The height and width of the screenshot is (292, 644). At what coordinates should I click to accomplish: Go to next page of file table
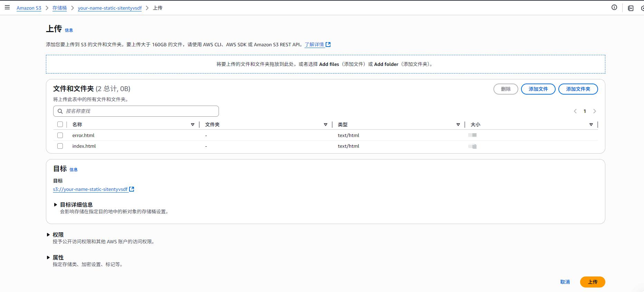click(595, 111)
